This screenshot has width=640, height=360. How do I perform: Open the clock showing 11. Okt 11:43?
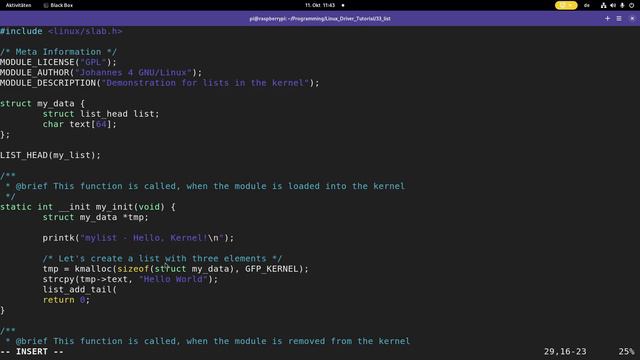tap(320, 5)
